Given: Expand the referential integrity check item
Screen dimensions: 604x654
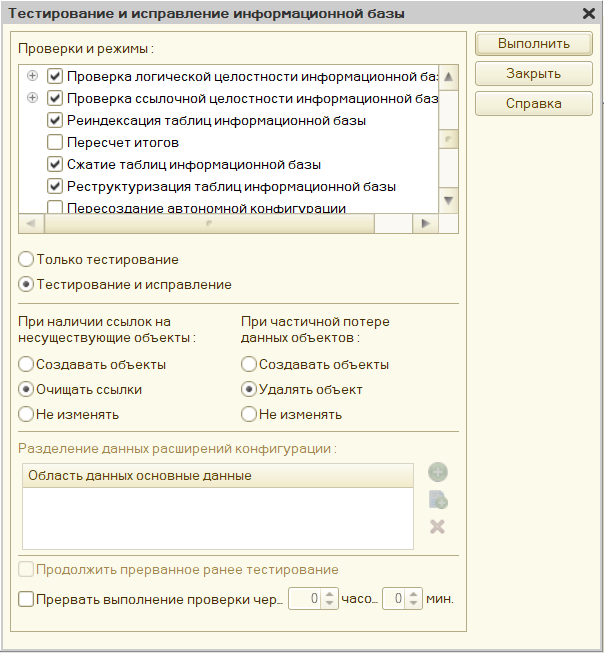Looking at the screenshot, I should (33, 98).
